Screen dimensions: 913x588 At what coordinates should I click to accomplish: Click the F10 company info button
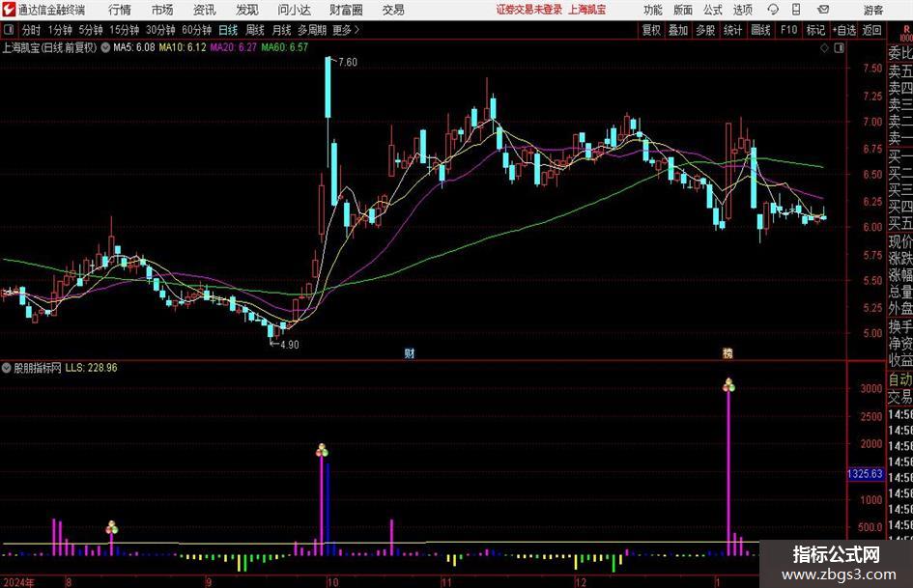(788, 30)
